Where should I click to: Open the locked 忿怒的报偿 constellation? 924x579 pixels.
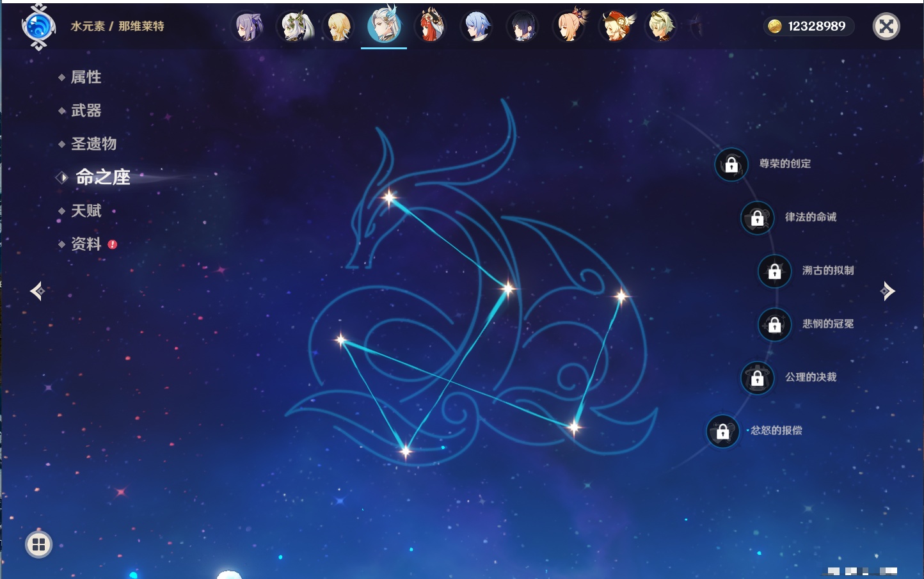722,431
